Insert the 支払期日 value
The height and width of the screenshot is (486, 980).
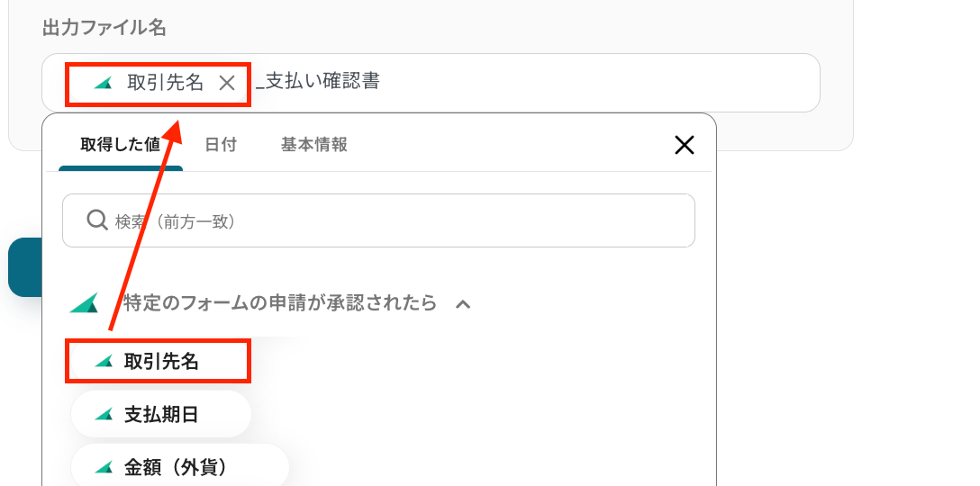tap(161, 414)
